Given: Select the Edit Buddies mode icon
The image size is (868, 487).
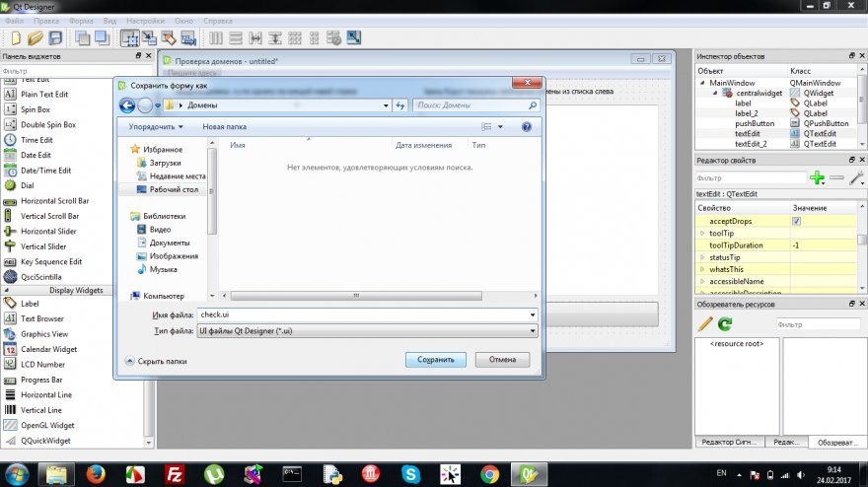Looking at the screenshot, I should (169, 37).
